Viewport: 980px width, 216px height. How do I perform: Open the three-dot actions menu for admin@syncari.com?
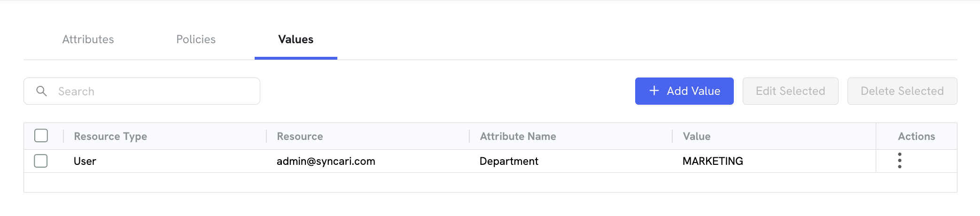click(x=900, y=161)
